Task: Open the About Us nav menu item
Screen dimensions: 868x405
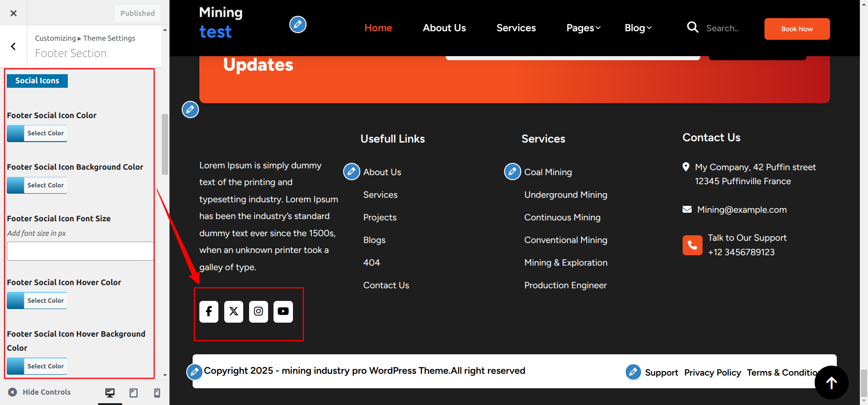Action: 444,28
